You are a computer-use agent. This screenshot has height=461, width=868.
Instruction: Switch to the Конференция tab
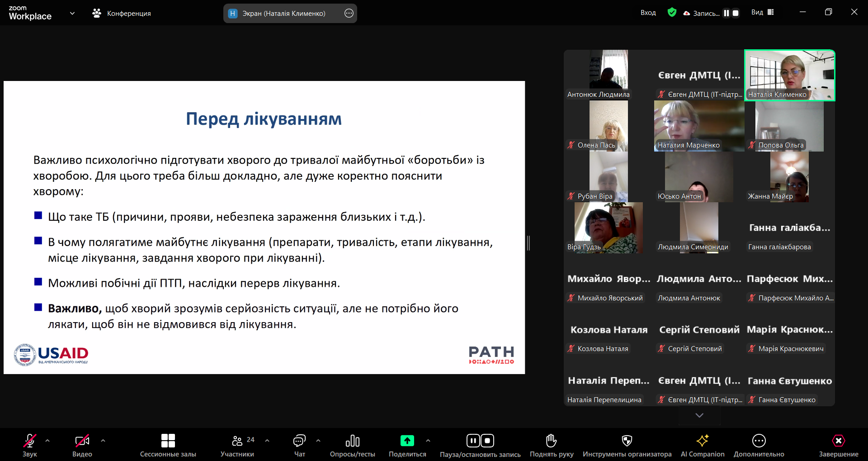122,14
